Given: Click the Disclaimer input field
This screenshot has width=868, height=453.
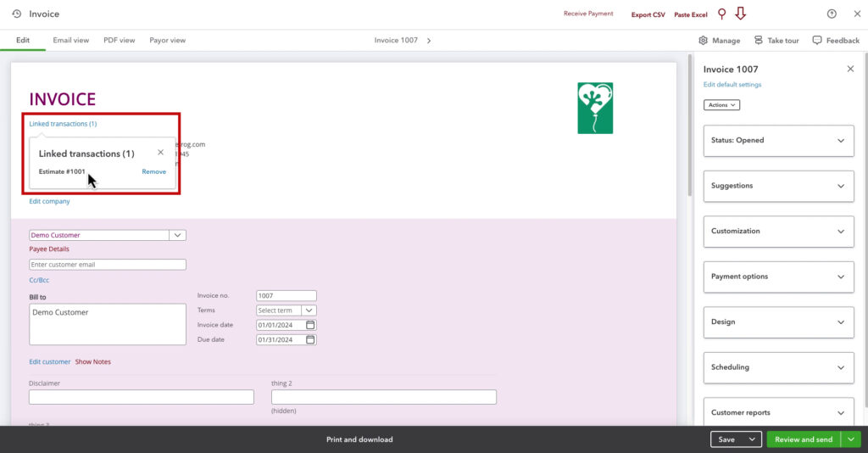Looking at the screenshot, I should coord(142,397).
